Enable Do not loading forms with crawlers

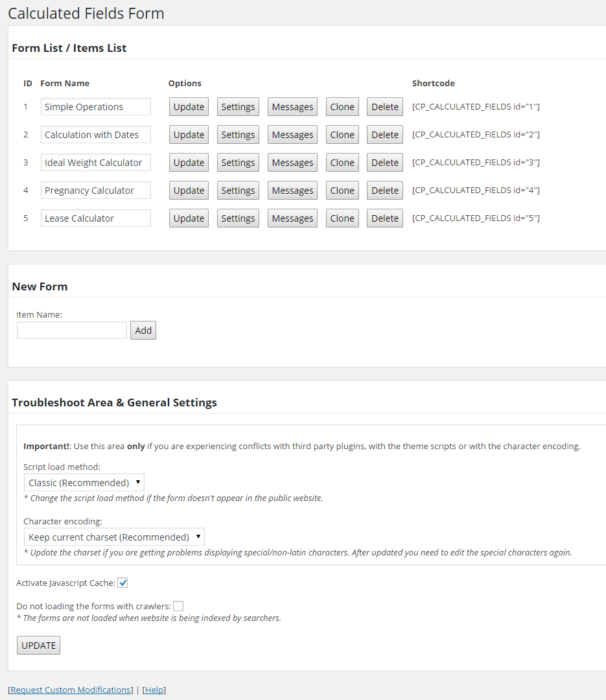point(178,606)
